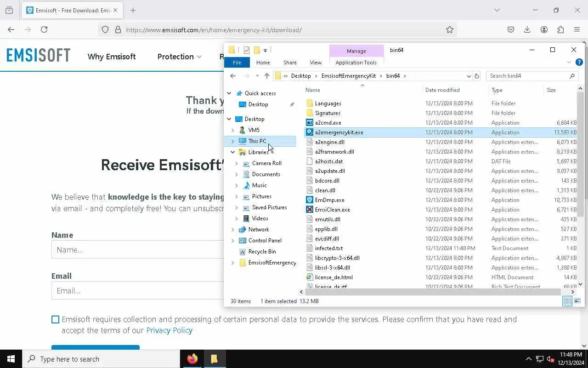The height and width of the screenshot is (368, 588).
Task: Select Recycle Bin in navigation tree
Action: click(262, 252)
